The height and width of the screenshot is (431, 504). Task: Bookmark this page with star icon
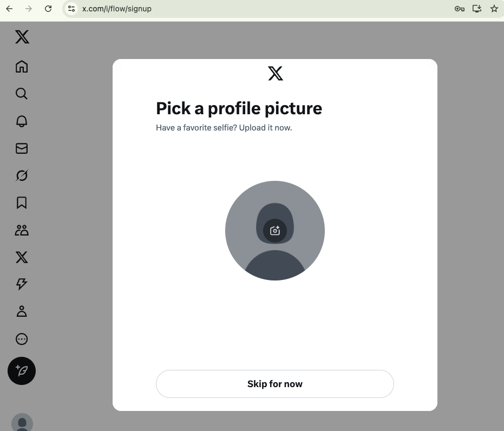tap(494, 9)
